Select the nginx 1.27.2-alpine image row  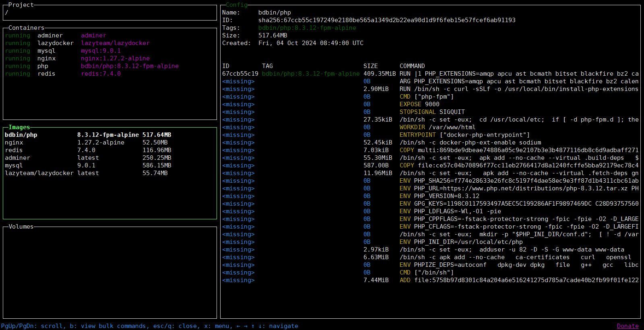point(110,142)
